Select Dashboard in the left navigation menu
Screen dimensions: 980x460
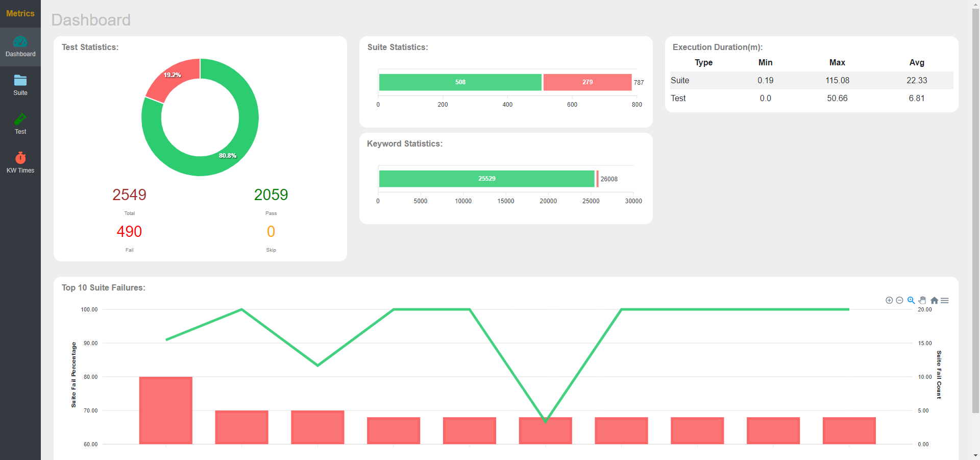pos(20,54)
